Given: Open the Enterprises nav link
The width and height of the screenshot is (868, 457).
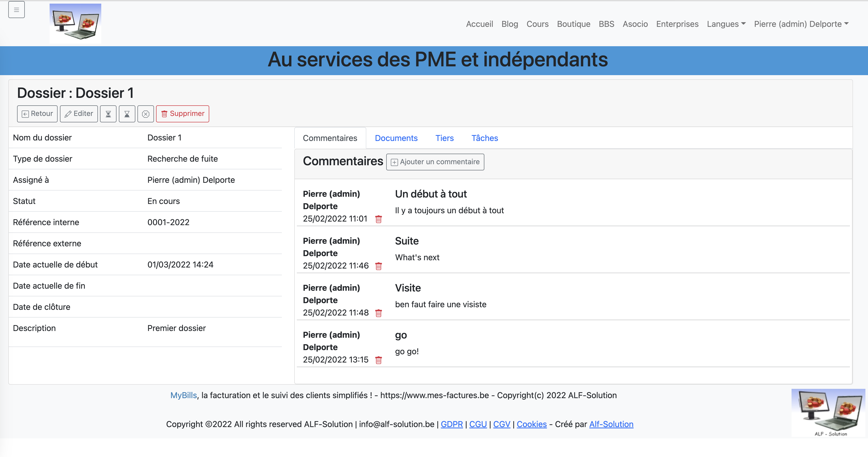Looking at the screenshot, I should click(x=677, y=24).
